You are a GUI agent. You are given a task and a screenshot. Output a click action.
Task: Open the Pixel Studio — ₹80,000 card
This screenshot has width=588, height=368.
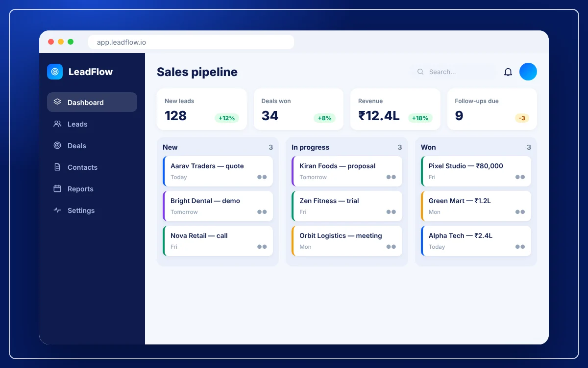pos(476,171)
